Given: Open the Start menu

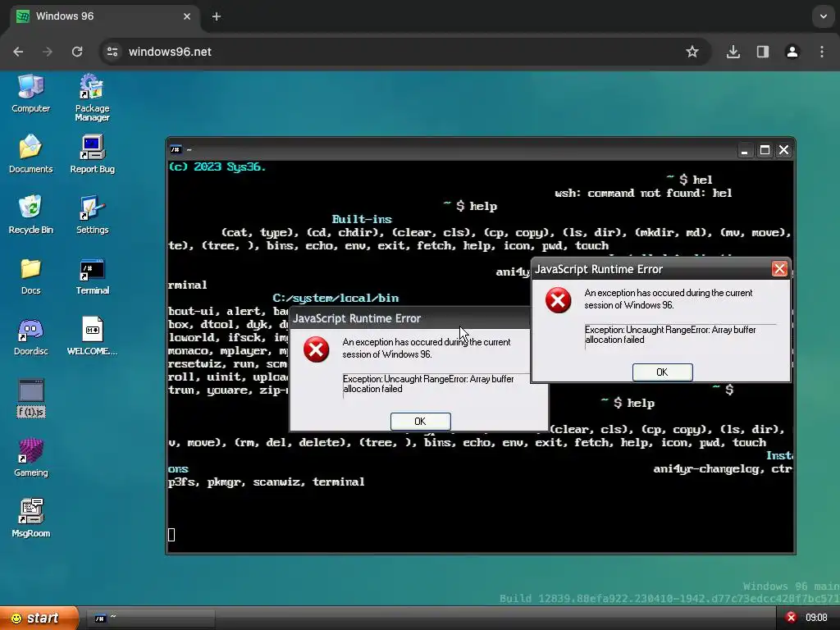Looking at the screenshot, I should 39,618.
